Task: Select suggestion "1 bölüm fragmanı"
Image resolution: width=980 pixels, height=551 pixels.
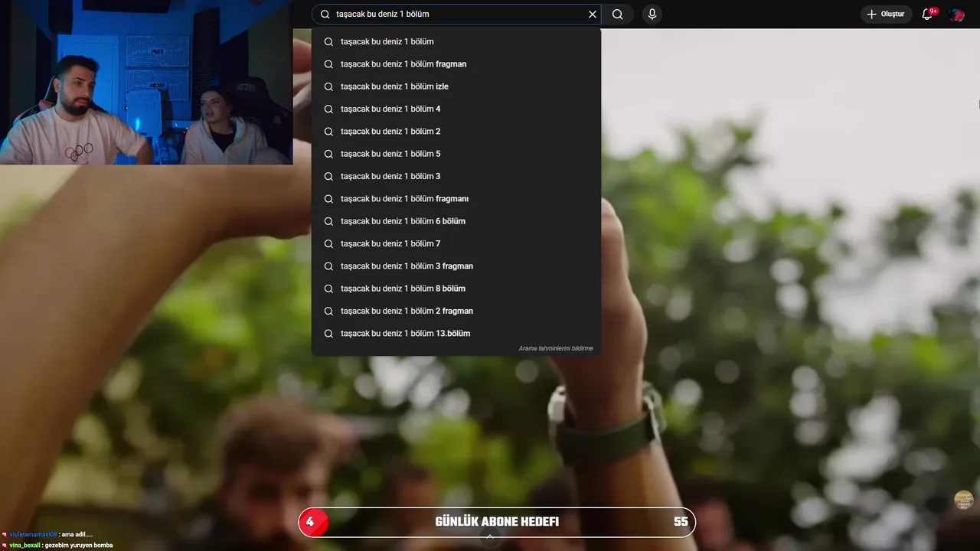Action: pyautogui.click(x=456, y=199)
